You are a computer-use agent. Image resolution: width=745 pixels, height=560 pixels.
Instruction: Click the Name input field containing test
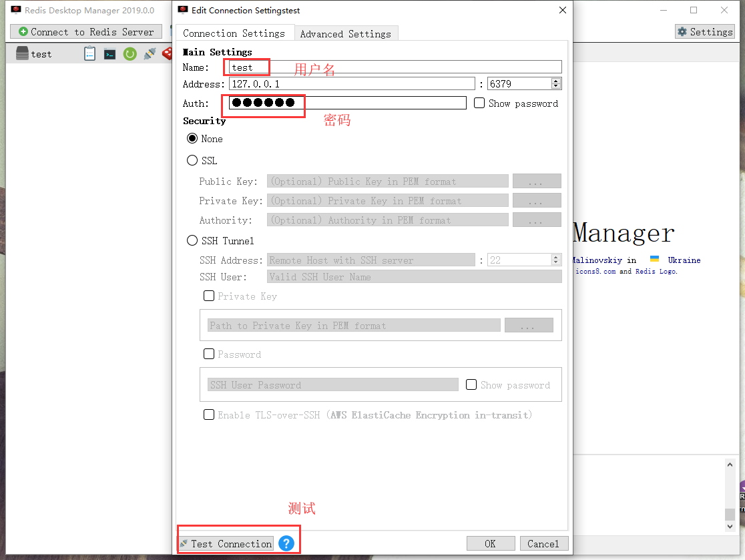tap(395, 67)
